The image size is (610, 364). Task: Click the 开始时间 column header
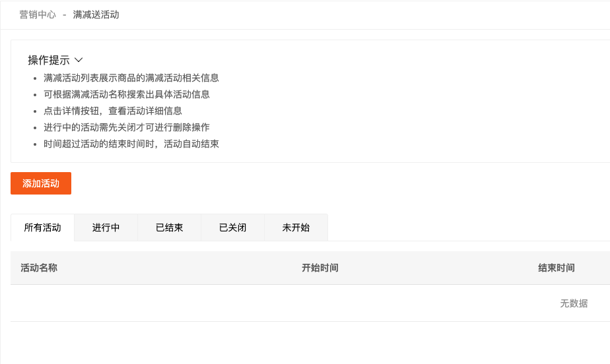click(320, 268)
